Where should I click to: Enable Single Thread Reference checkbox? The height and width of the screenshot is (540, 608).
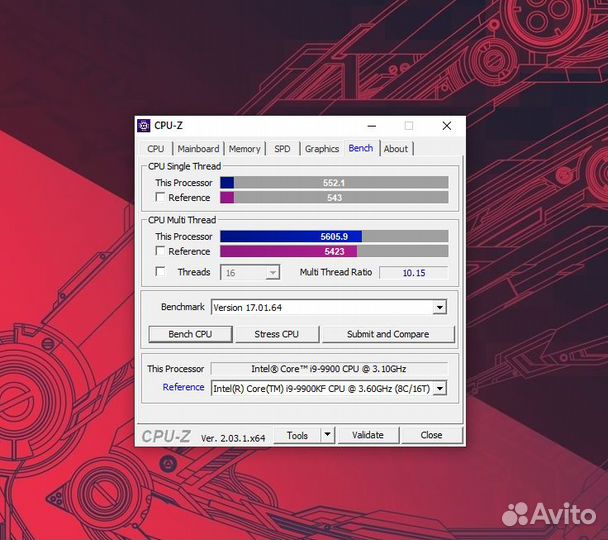point(160,197)
